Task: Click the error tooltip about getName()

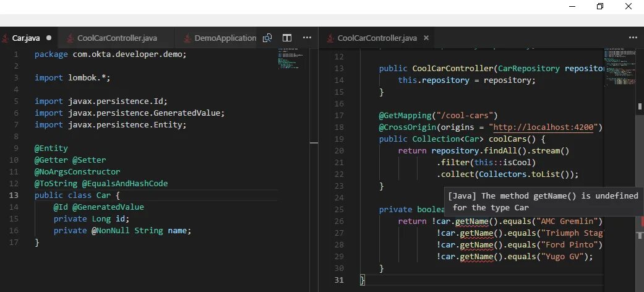Action: coord(544,201)
